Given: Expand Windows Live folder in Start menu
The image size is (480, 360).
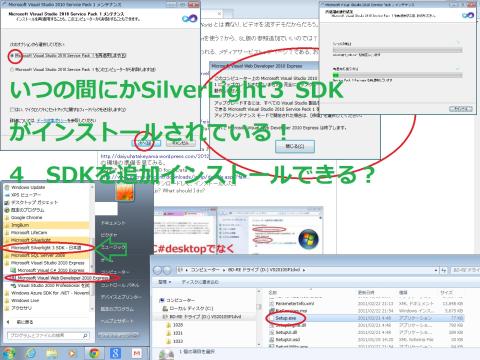Looking at the screenshot, I should point(22,301).
